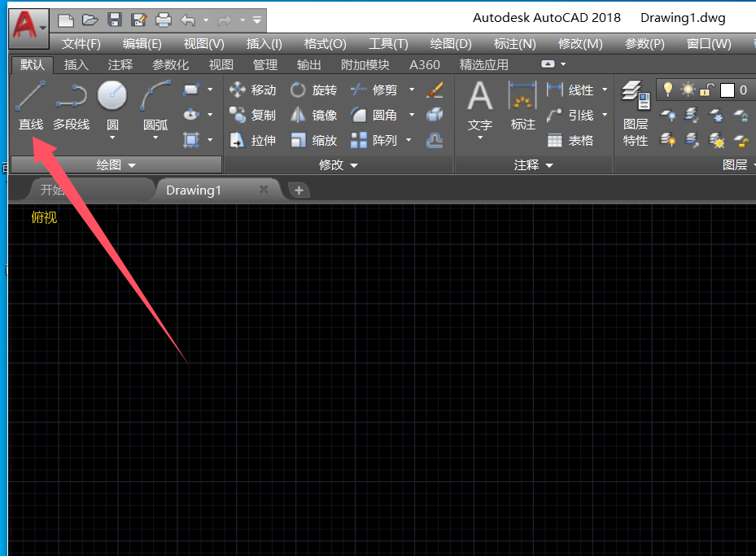
Task: Click the Leader (引线) tool
Action: 570,116
